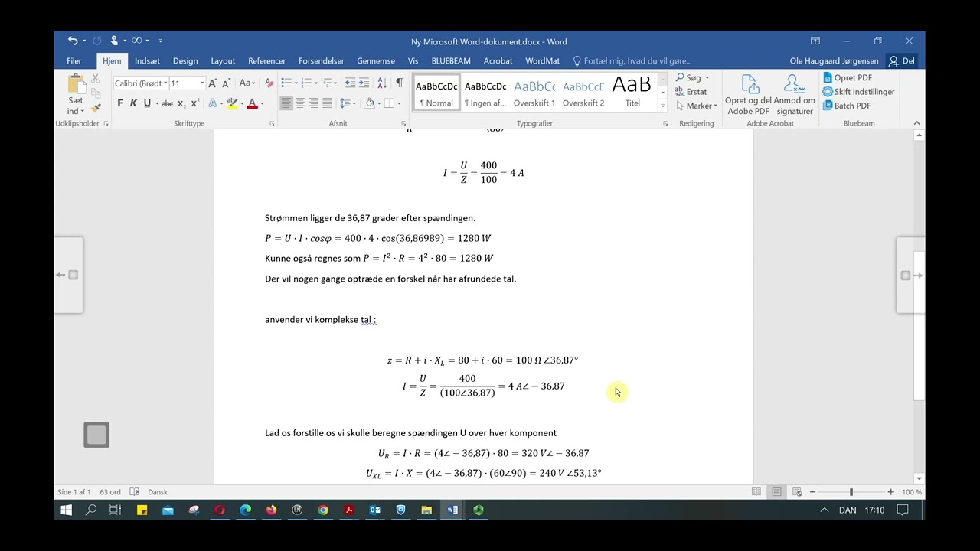This screenshot has height=551, width=980.
Task: Click the Format Painter brush icon
Action: coord(96,107)
